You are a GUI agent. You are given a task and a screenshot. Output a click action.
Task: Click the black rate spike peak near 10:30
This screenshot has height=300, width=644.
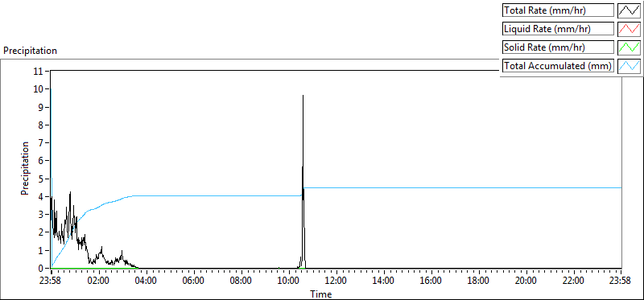[303, 96]
